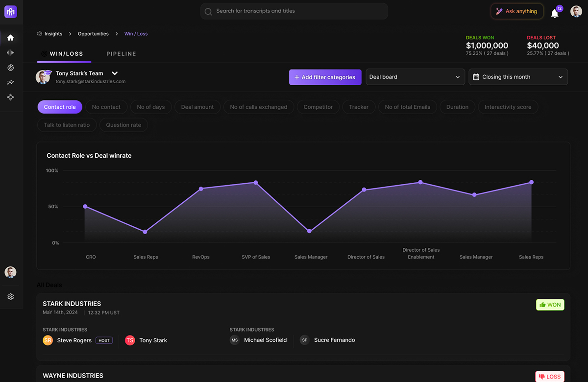Viewport: 588px width, 382px height.
Task: Switch to the Pipeline tab
Action: 121,54
